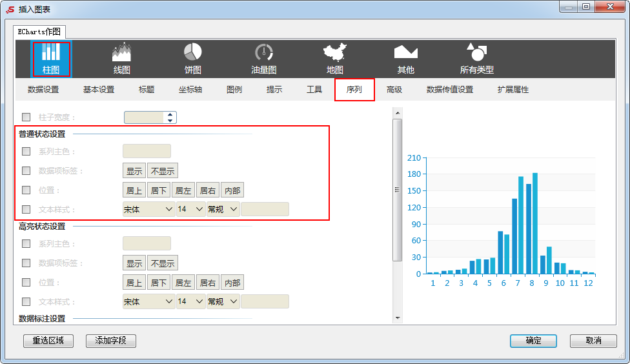Screen dimensions: 630x364
Task: Decrease 柱子宽度 with spinner down arrow
Action: tap(170, 121)
